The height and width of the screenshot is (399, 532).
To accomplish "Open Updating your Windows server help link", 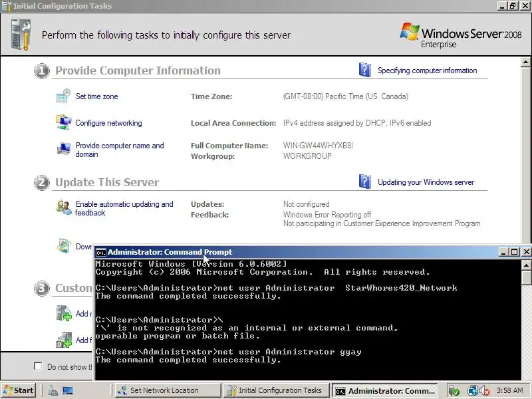I will point(426,182).
